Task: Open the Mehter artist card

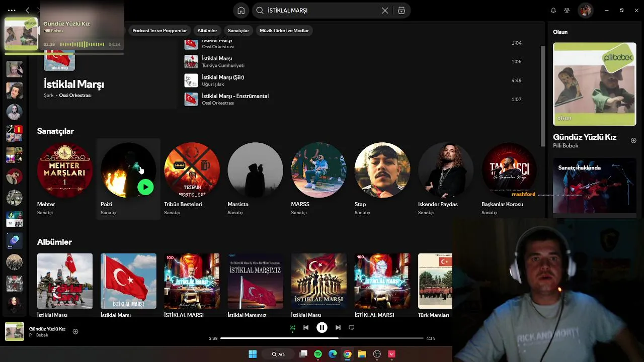Action: coord(65,179)
